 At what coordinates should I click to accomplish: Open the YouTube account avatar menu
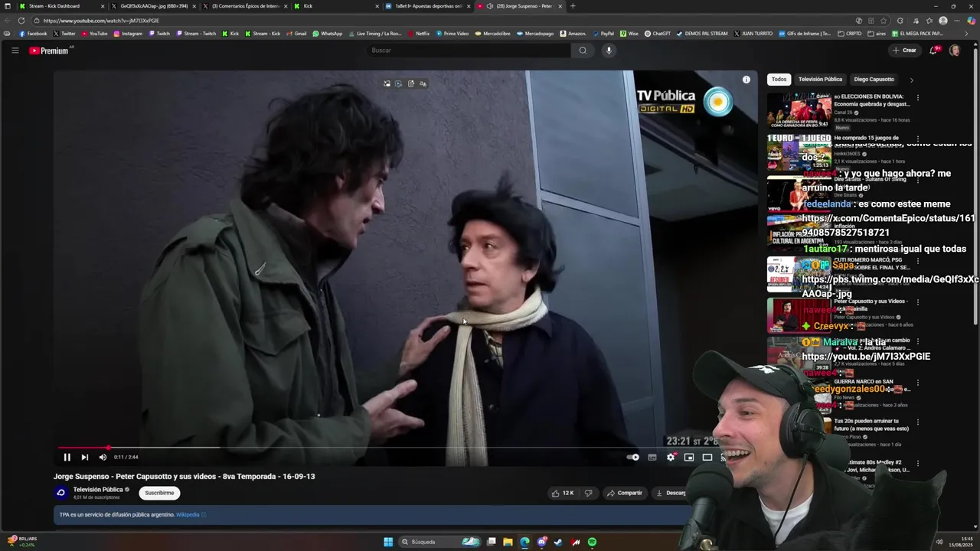pyautogui.click(x=955, y=51)
